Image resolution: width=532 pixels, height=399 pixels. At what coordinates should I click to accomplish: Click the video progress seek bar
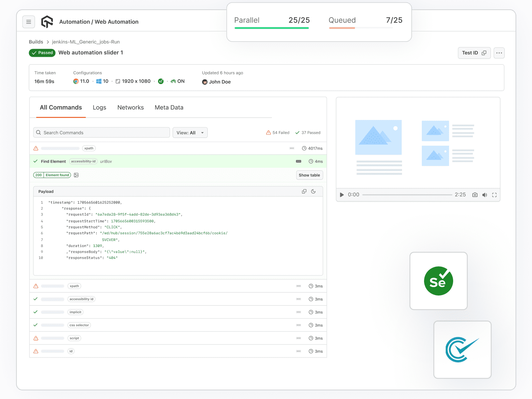407,195
